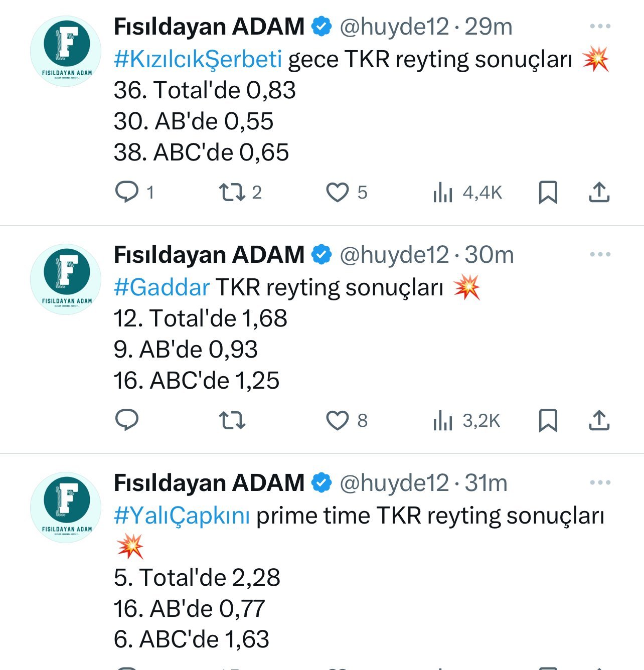Screen dimensions: 644x670
Task: Bookmark the Gaddar ratings tweet
Action: tap(548, 421)
